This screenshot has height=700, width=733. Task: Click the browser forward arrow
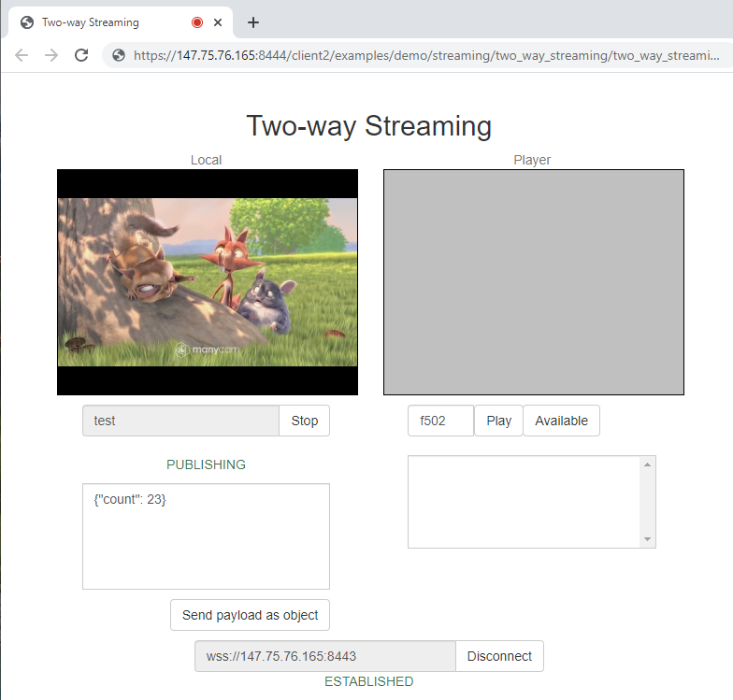click(x=51, y=55)
